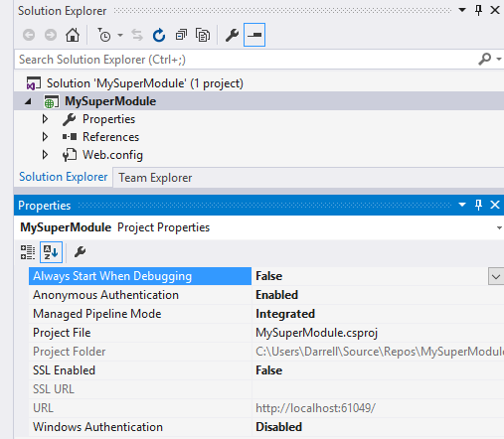Select References item in tree
This screenshot has width=504, height=439.
pos(110,137)
